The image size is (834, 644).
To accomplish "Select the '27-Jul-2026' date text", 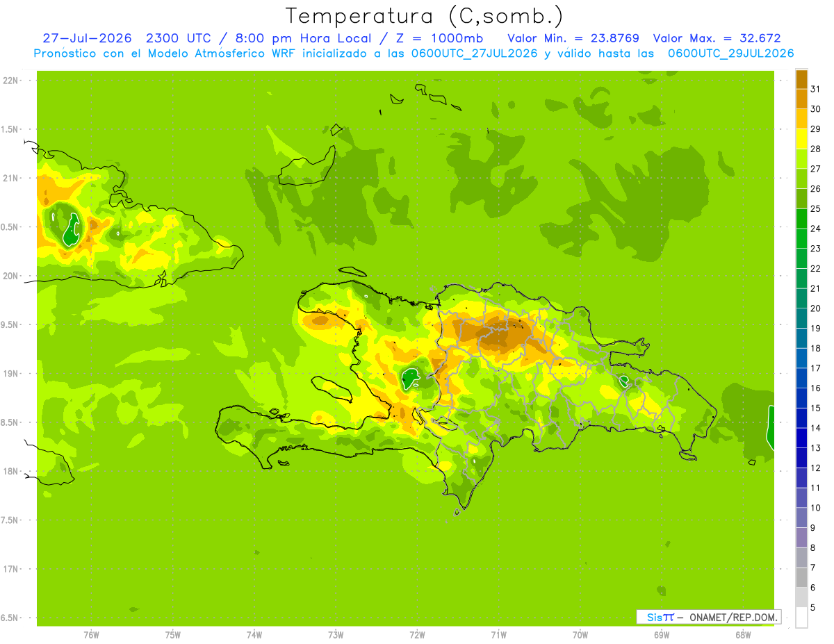I will [87, 38].
